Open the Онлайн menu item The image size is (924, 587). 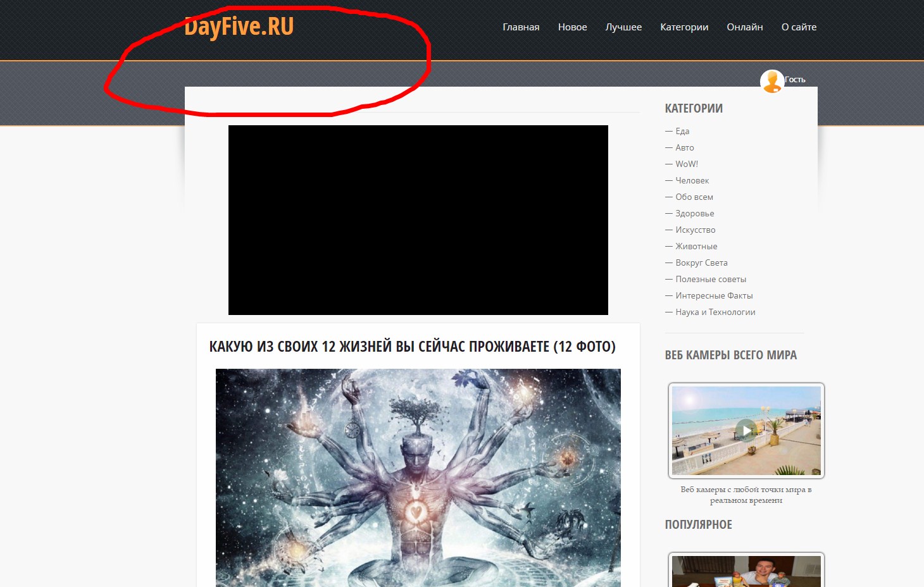745,27
